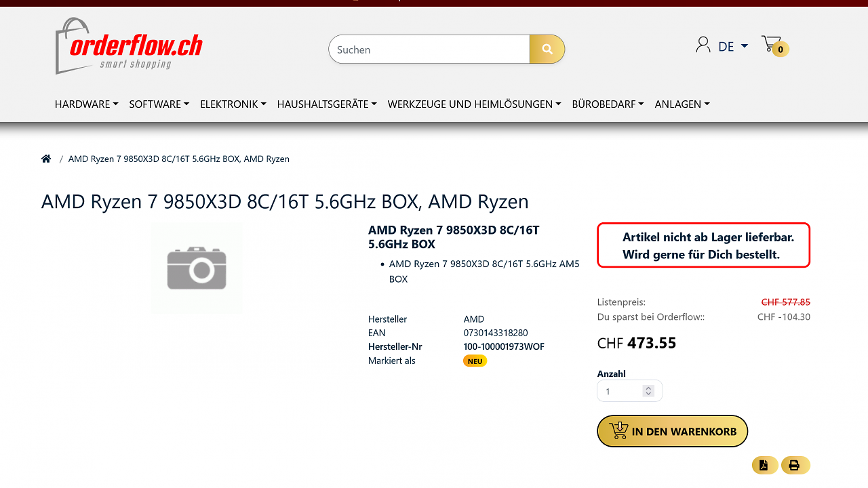Open the user account icon

click(x=703, y=45)
